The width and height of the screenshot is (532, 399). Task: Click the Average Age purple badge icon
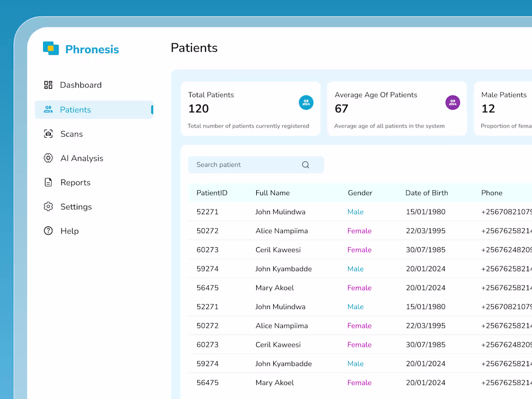click(x=453, y=102)
